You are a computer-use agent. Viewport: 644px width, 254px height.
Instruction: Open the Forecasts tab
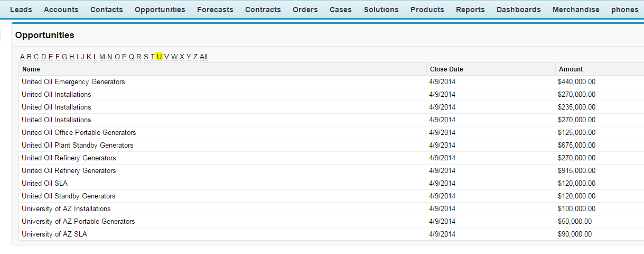[x=215, y=10]
